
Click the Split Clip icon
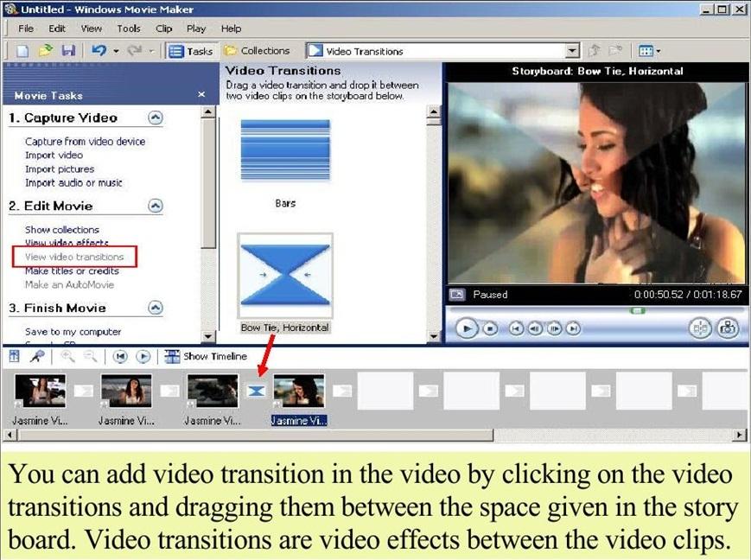click(700, 328)
